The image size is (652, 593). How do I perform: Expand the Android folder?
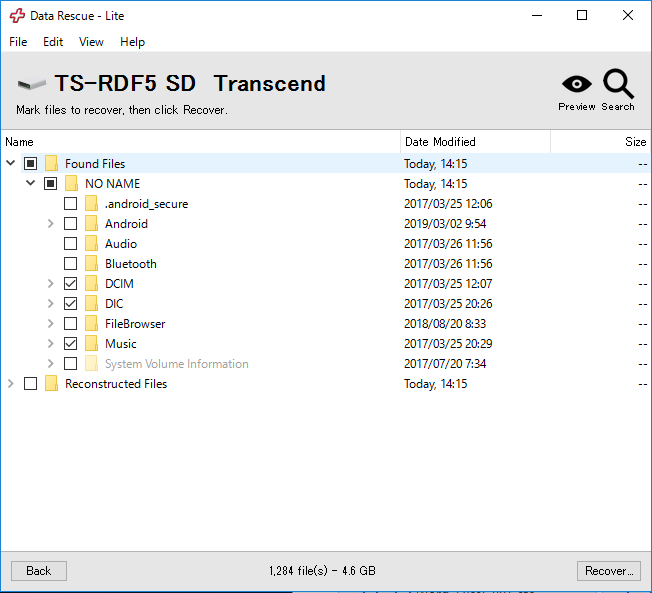tap(51, 224)
